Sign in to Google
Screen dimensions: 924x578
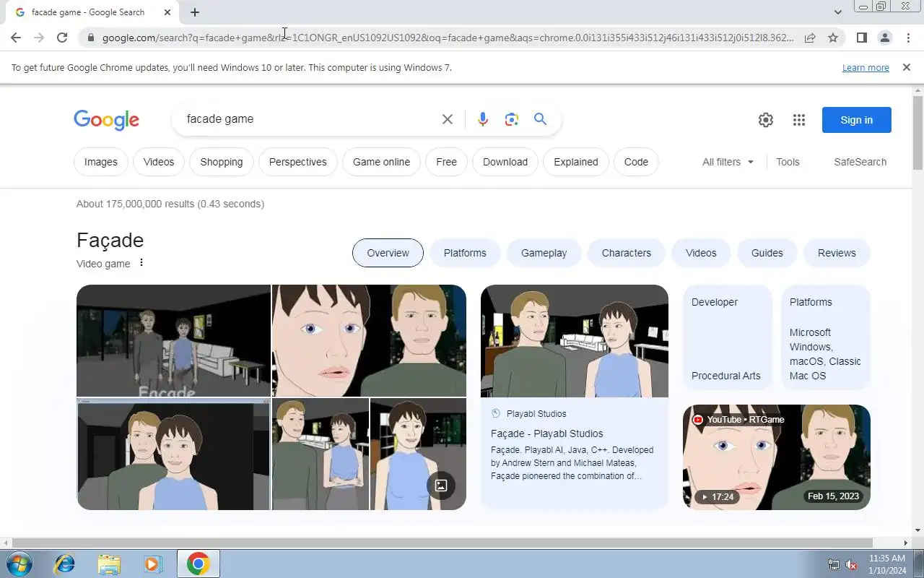pyautogui.click(x=856, y=120)
